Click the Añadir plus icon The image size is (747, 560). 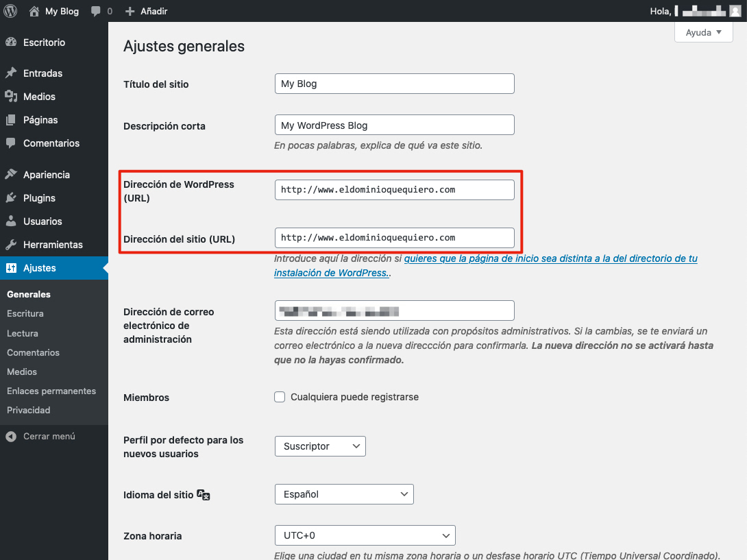(x=130, y=11)
